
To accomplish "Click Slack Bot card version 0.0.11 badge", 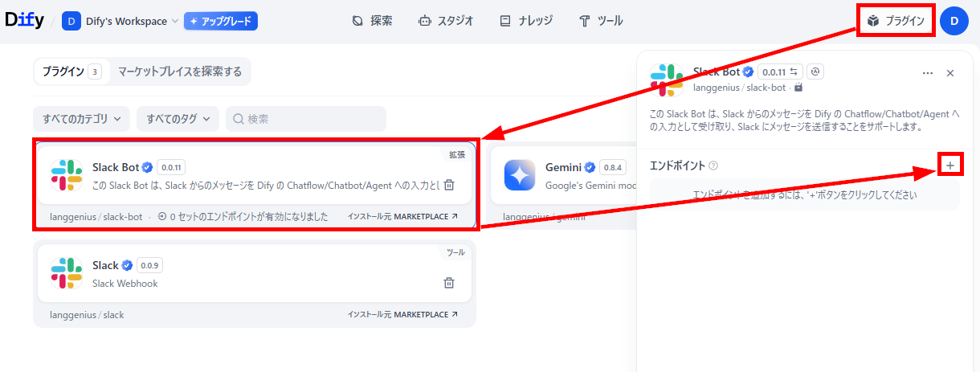I will click(x=171, y=167).
